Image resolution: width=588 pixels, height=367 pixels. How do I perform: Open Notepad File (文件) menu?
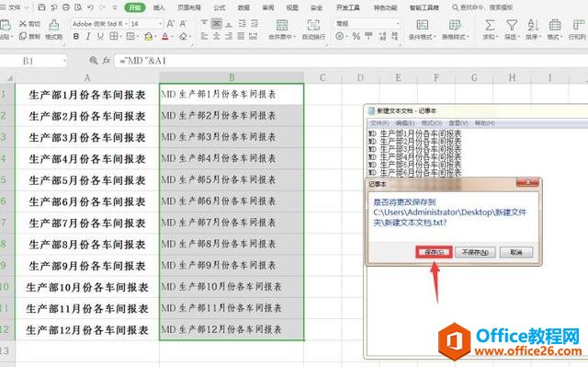click(x=379, y=122)
